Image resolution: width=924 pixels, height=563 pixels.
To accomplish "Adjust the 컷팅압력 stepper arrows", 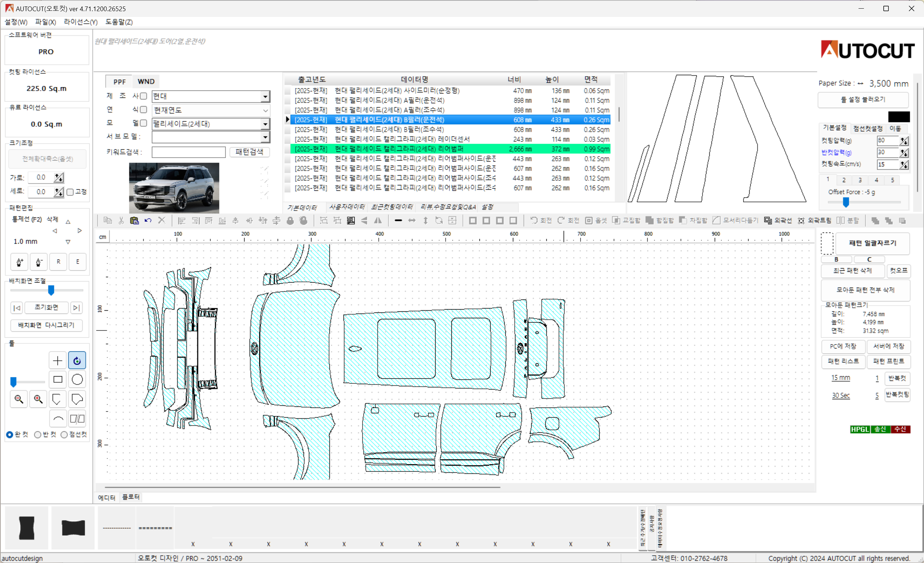I will click(x=904, y=141).
